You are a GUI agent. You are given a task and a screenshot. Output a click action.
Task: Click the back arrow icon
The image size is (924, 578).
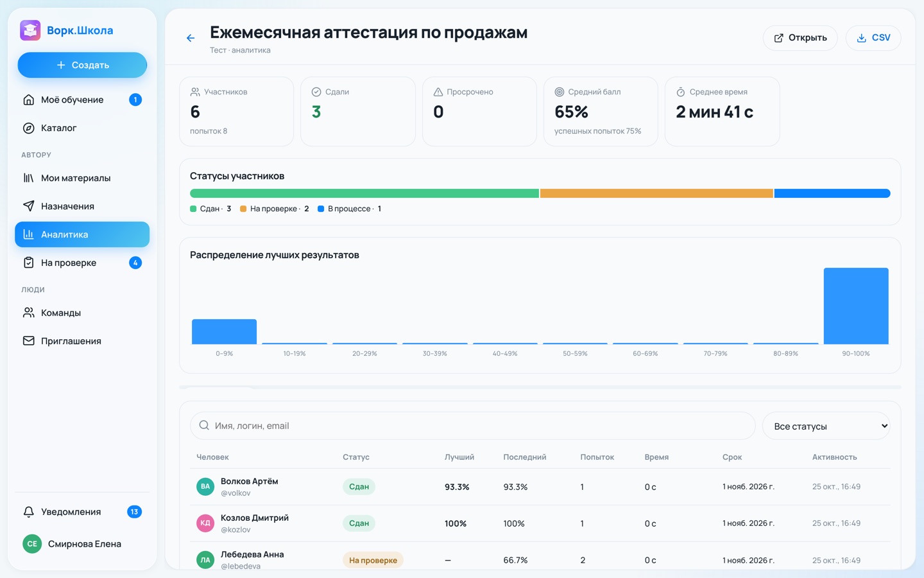pyautogui.click(x=191, y=38)
